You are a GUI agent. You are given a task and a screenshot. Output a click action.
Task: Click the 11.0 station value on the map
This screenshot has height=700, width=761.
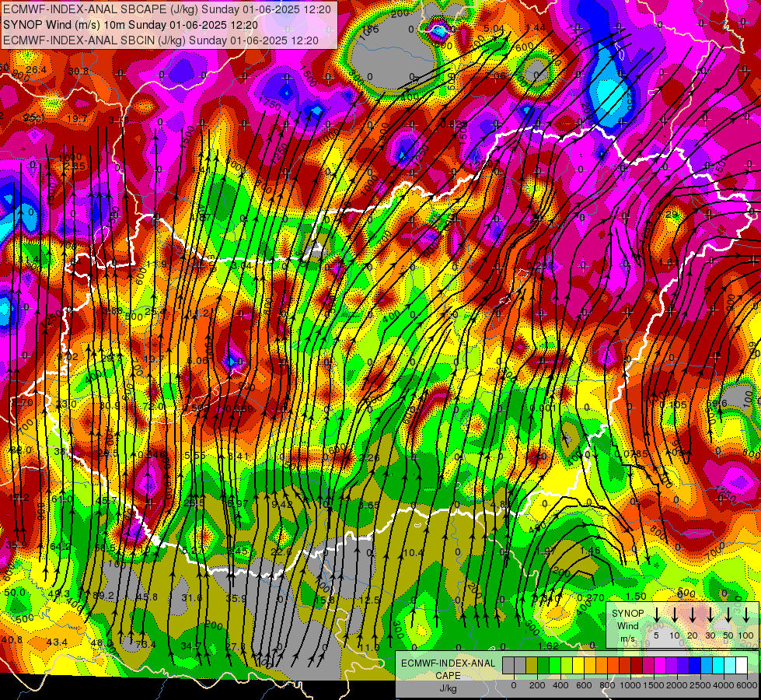(369, 648)
